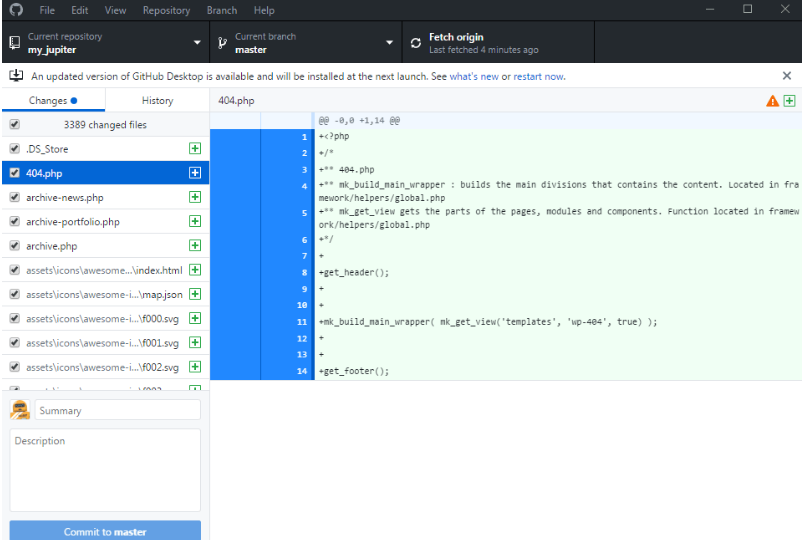Viewport: 804px width, 540px height.
Task: Select the archive-portfolio.php file row
Action: click(x=106, y=221)
